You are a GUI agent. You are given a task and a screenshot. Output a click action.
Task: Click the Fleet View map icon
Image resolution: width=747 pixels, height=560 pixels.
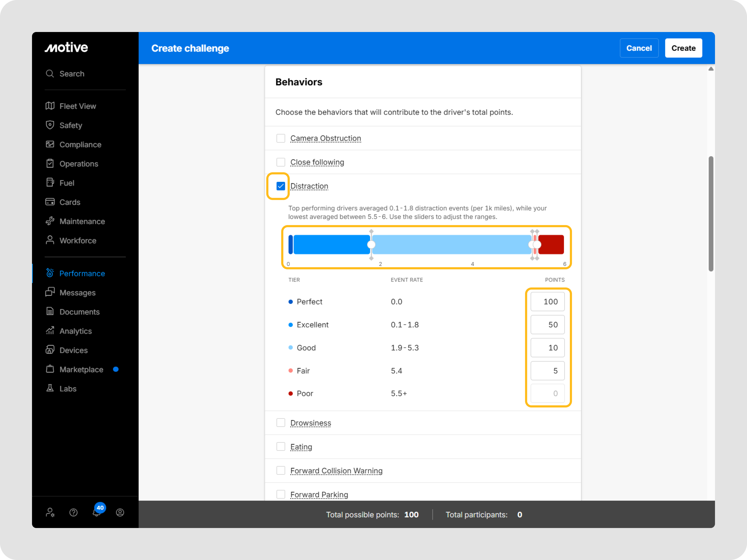point(50,106)
